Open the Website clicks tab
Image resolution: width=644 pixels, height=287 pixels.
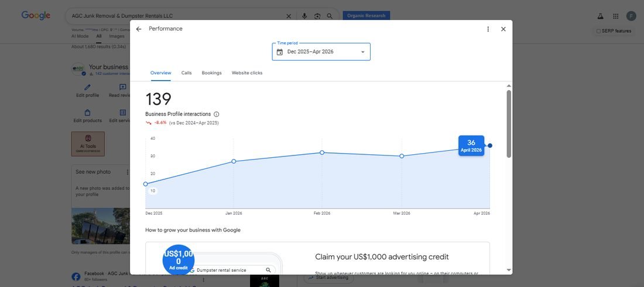click(247, 73)
